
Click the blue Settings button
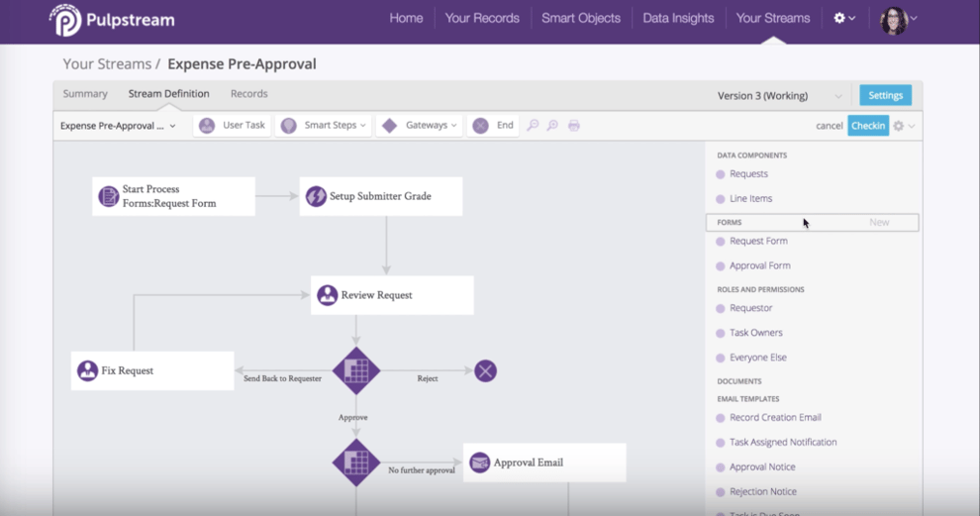(x=885, y=95)
